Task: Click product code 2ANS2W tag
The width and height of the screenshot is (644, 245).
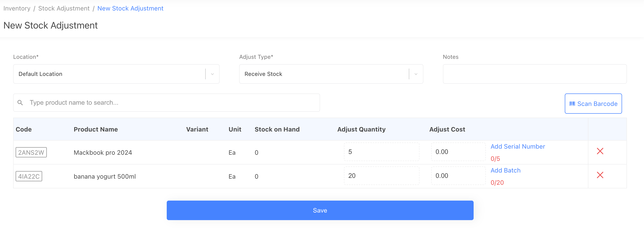Action: (x=31, y=153)
